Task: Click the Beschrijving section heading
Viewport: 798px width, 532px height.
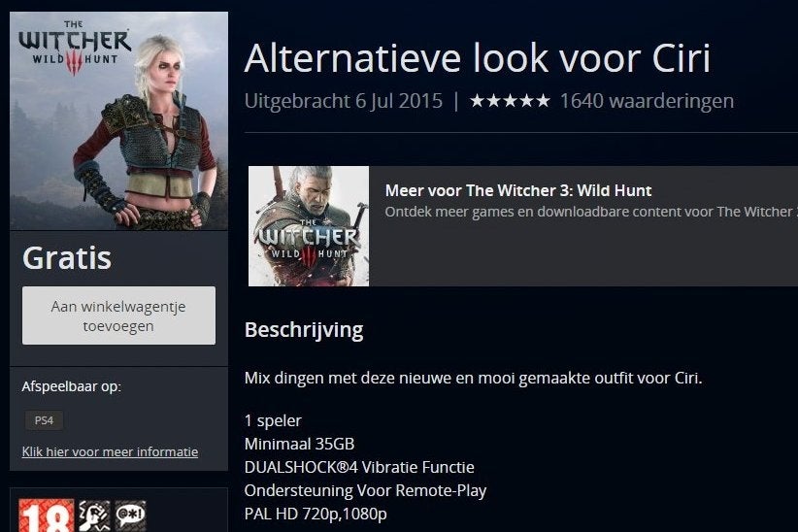Action: point(304,330)
